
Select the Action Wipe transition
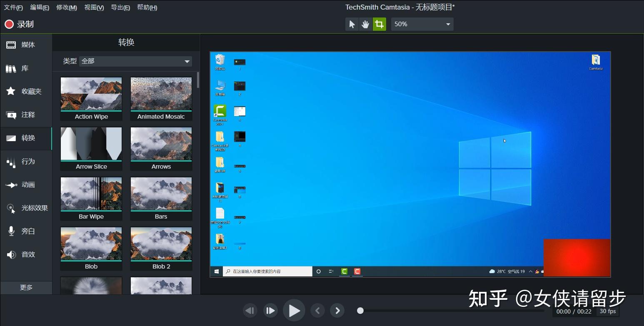pyautogui.click(x=91, y=99)
